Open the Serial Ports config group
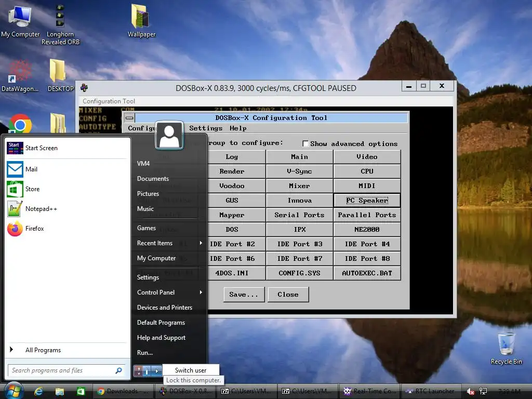This screenshot has width=532, height=399. coord(299,215)
